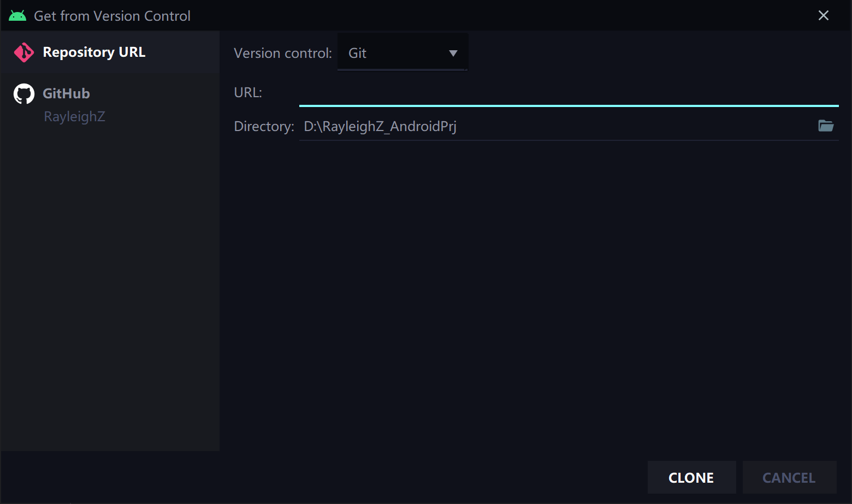Click the CANCEL button
The height and width of the screenshot is (504, 852).
[x=789, y=478]
